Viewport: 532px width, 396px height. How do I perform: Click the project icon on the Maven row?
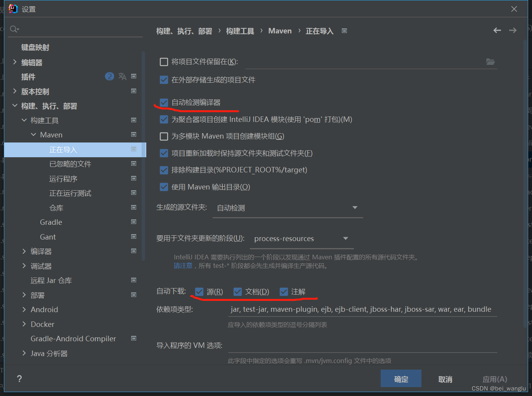134,135
